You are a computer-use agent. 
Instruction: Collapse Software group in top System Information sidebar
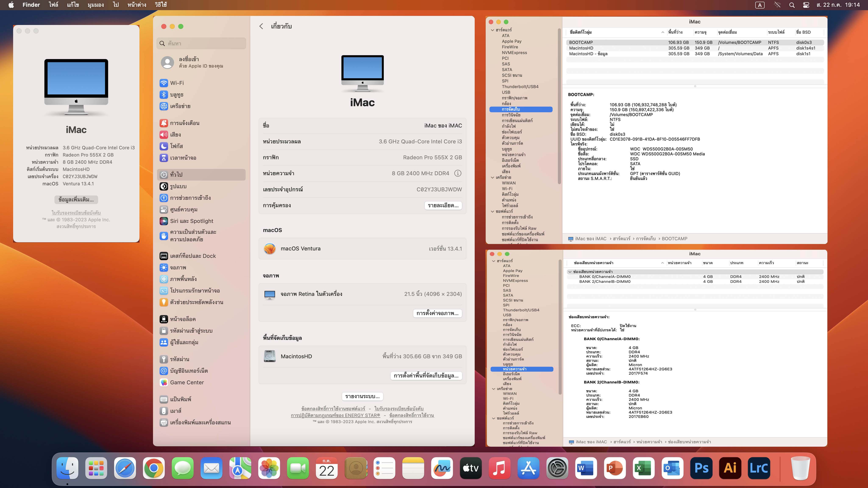(x=492, y=212)
